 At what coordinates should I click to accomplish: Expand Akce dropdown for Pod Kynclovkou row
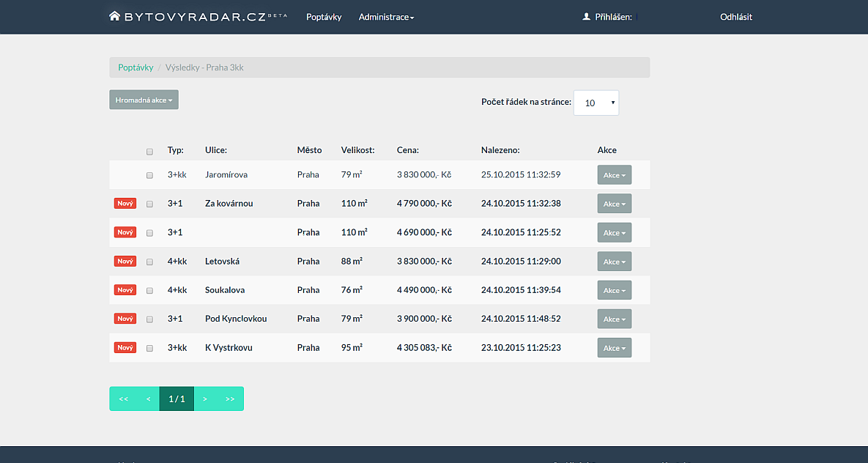tap(614, 319)
